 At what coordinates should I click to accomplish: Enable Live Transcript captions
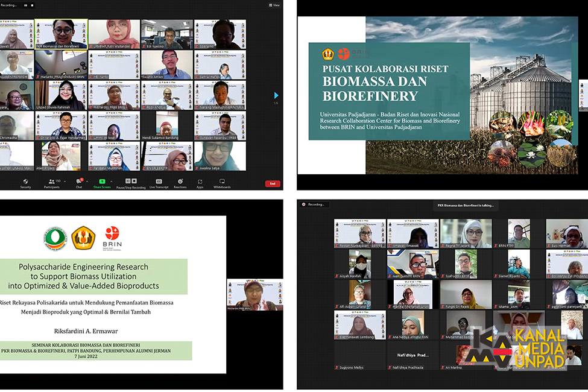click(159, 183)
